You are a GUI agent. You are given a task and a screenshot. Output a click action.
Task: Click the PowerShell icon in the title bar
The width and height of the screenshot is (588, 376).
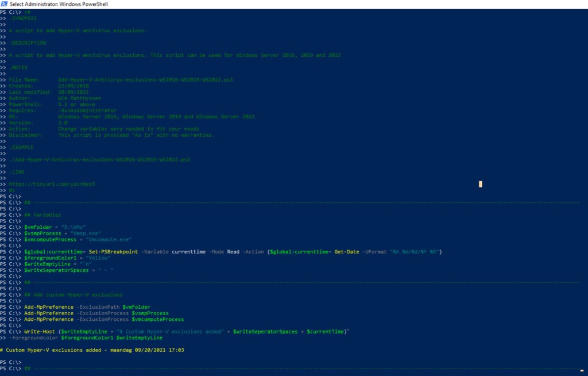[x=4, y=4]
